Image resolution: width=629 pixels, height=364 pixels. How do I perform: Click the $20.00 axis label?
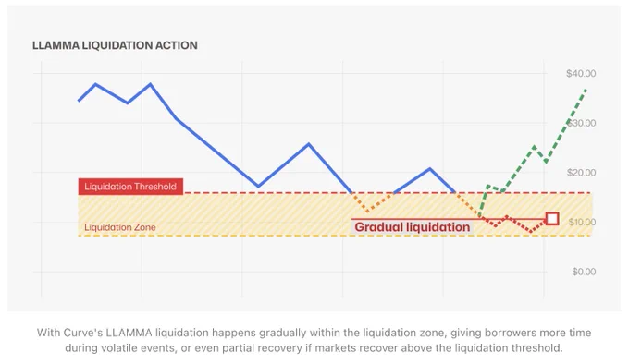[581, 173]
